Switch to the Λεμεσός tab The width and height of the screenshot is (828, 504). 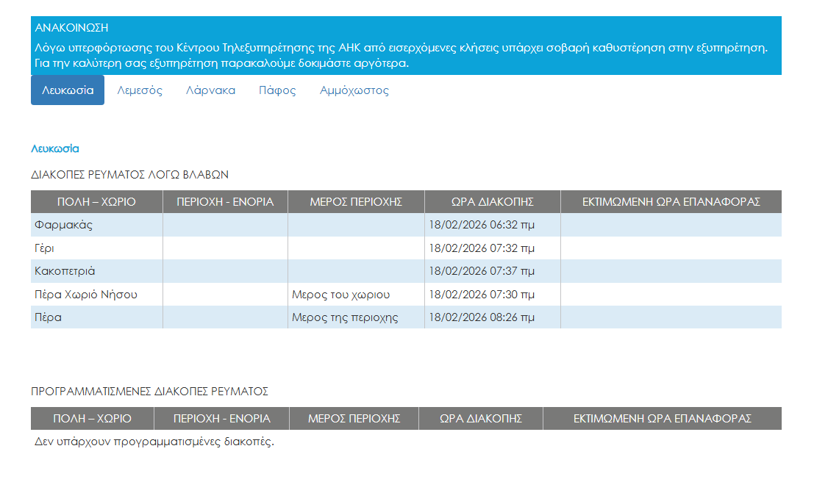tap(140, 90)
